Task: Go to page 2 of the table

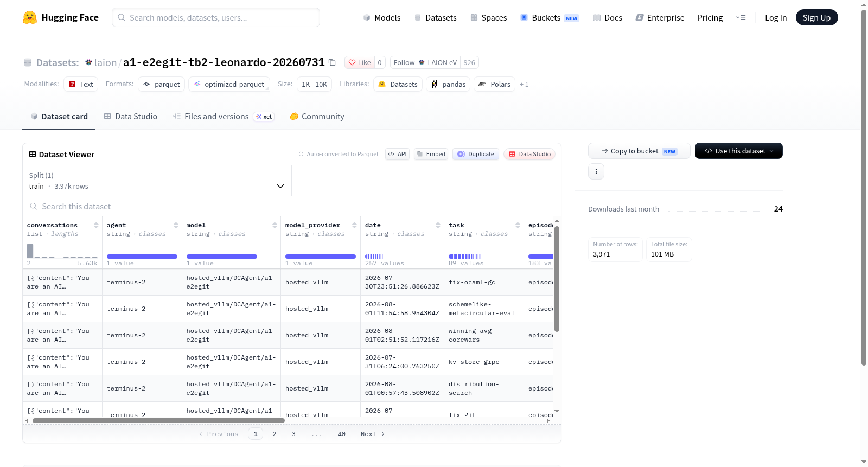Action: [x=275, y=434]
